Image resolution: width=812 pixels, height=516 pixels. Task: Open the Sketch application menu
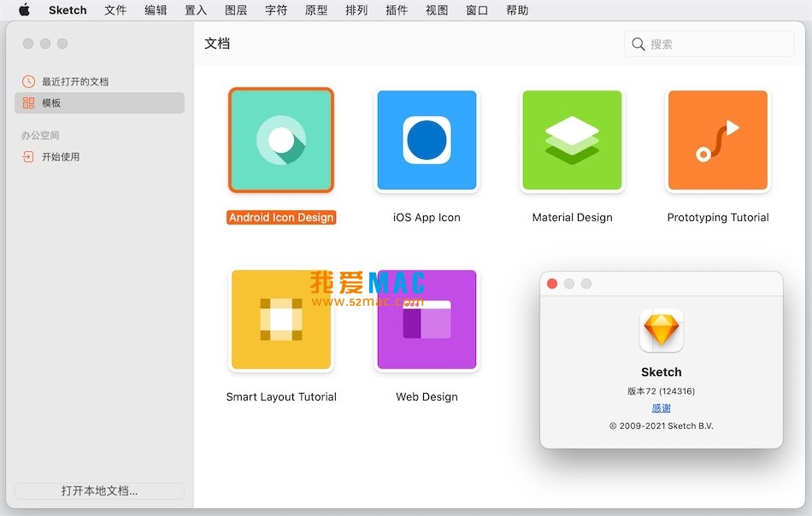[x=68, y=10]
